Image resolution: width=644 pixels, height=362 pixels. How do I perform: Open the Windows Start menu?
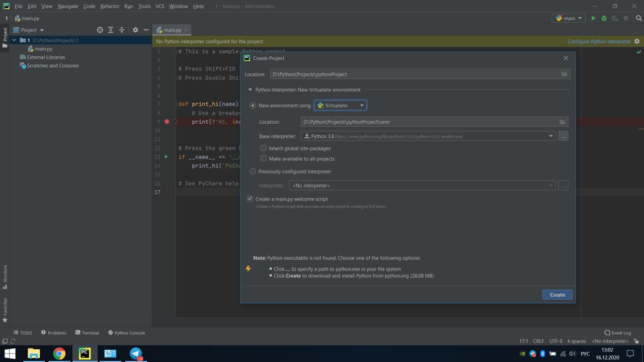[10, 353]
